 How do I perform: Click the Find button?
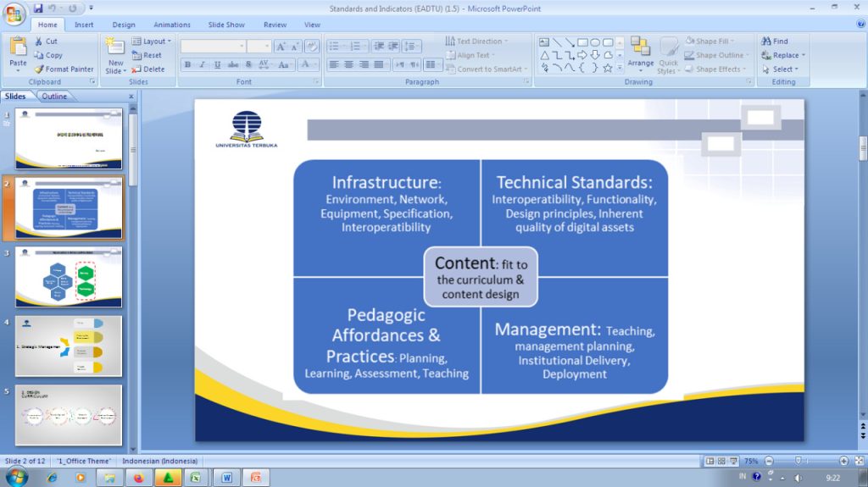(774, 41)
